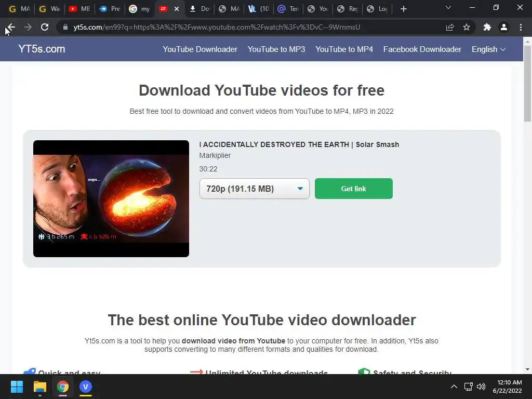Image resolution: width=532 pixels, height=399 pixels.
Task: Open the Chrome profile avatar icon
Action: coord(504,27)
